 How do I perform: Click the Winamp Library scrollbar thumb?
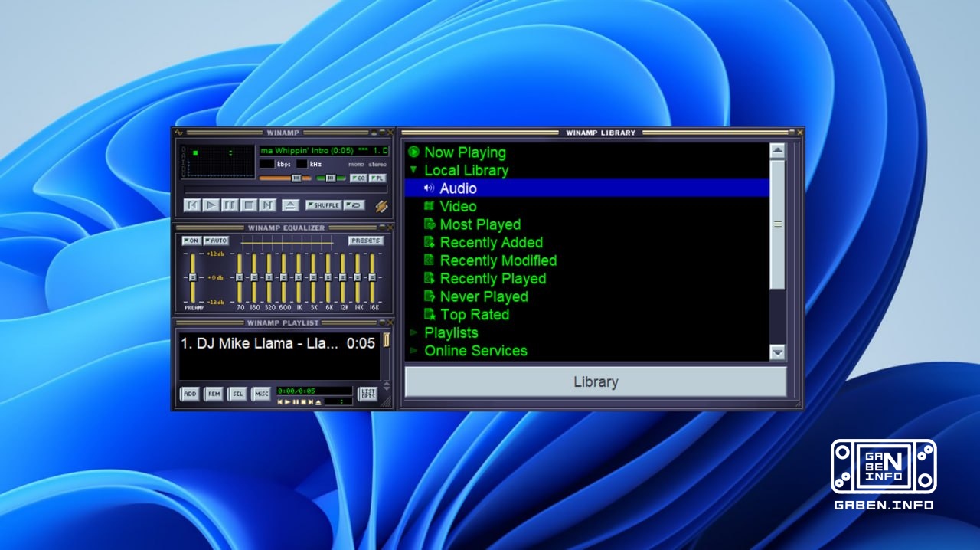tap(778, 224)
